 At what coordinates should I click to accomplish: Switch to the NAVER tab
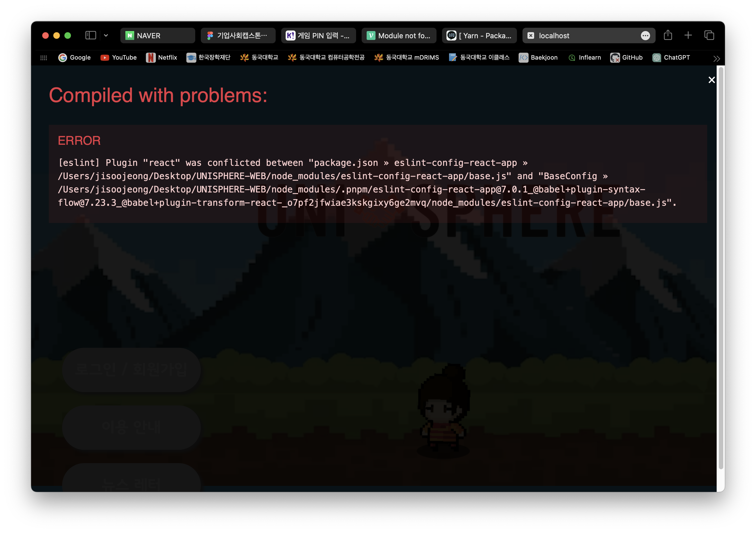coord(158,35)
